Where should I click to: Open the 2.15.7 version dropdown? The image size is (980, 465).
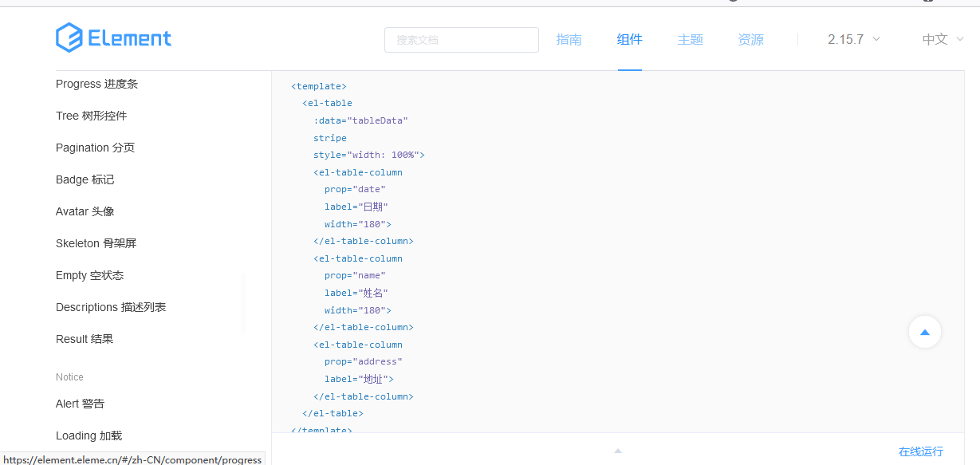854,40
